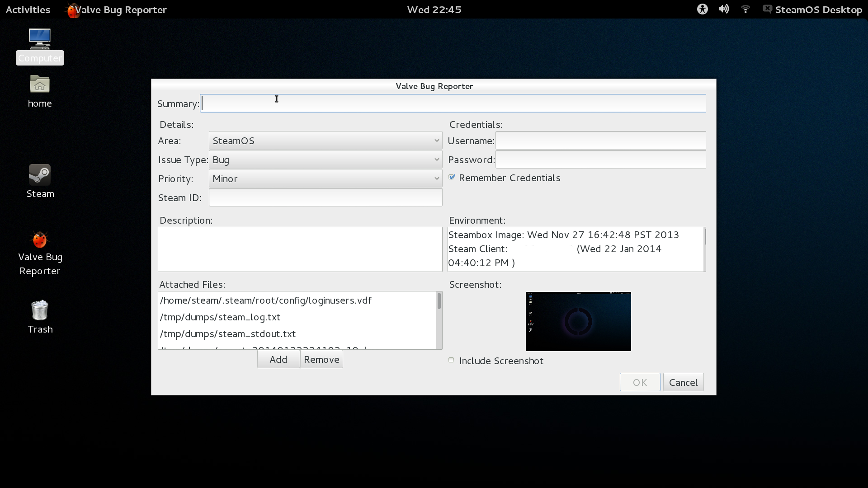Expand the Area dropdown showing SteamOS
The image size is (868, 488).
[x=325, y=141]
